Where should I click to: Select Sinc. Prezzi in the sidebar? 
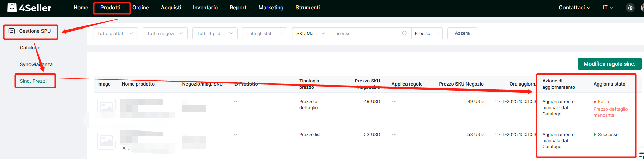point(33,81)
